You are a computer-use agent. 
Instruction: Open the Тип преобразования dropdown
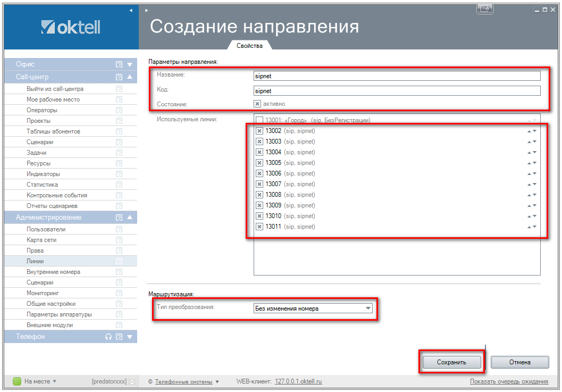point(367,308)
